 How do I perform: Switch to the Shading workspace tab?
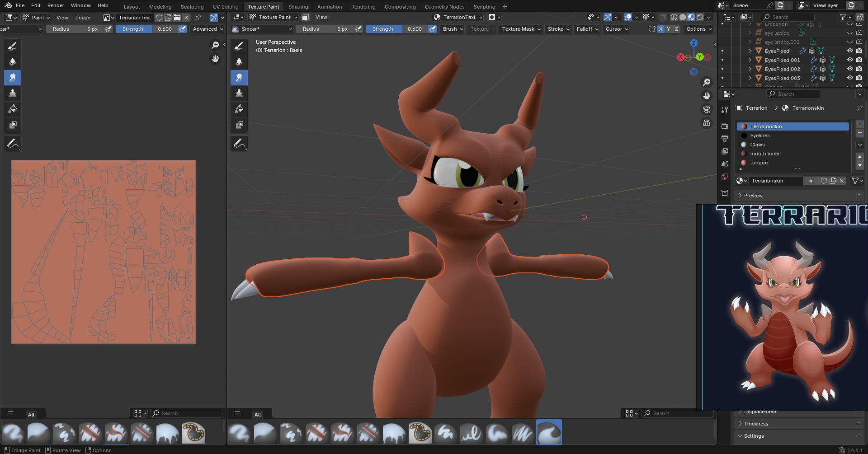pos(298,7)
